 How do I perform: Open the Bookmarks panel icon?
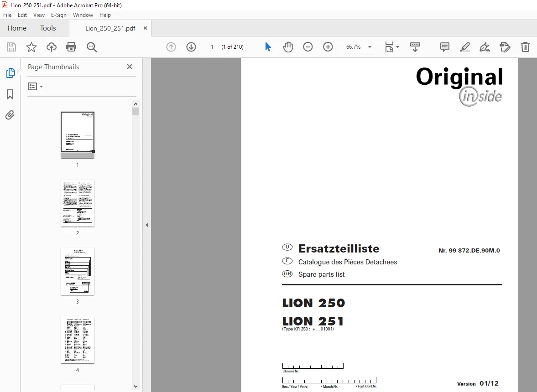[10, 94]
